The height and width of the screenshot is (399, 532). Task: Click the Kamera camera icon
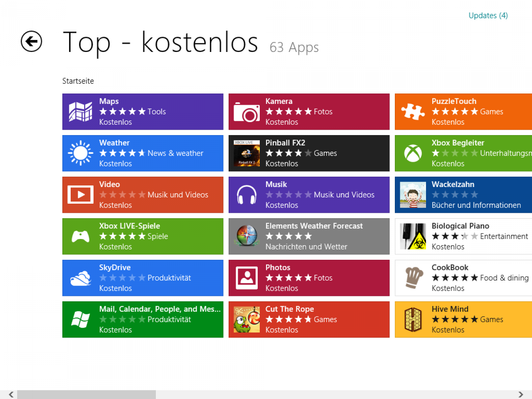(247, 112)
